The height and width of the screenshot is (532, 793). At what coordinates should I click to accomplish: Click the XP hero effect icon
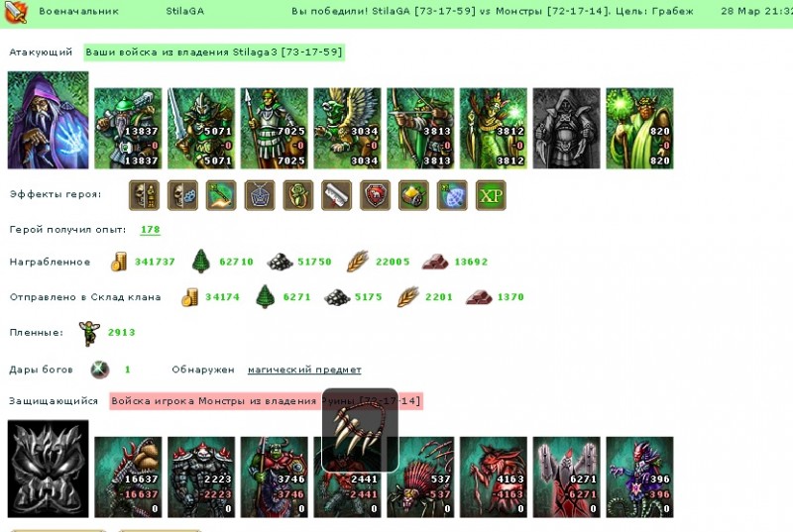(491, 195)
